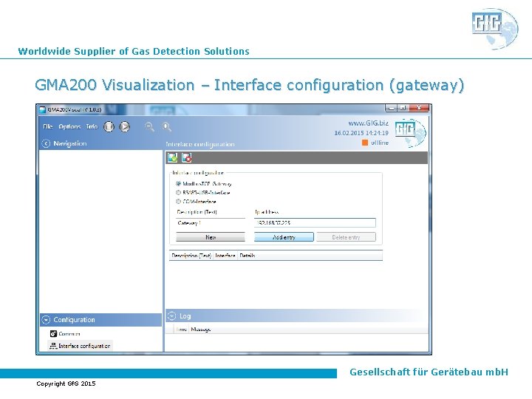Click the GfG logo in the application header

(x=410, y=133)
